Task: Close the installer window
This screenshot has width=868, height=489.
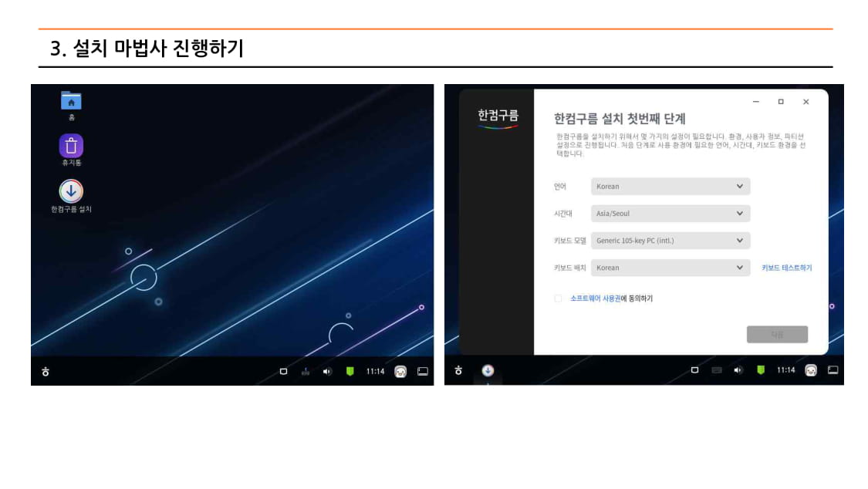Action: tap(806, 102)
